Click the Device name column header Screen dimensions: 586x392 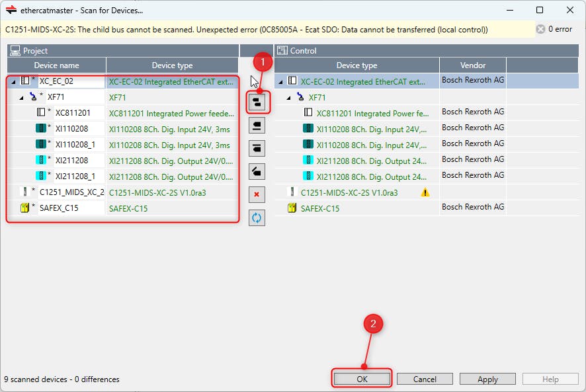pyautogui.click(x=56, y=65)
